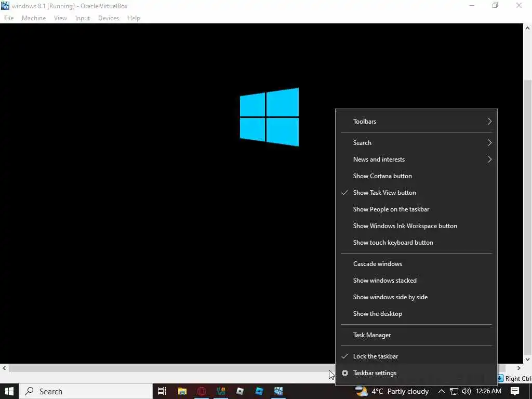Open the blue Roblox Studio taskbar icon
The image size is (532, 399).
(259, 391)
